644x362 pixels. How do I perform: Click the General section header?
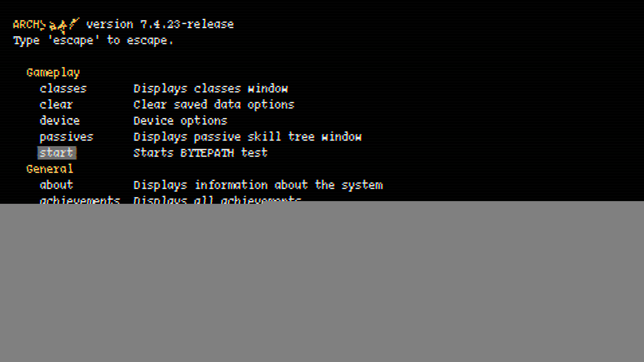click(50, 169)
